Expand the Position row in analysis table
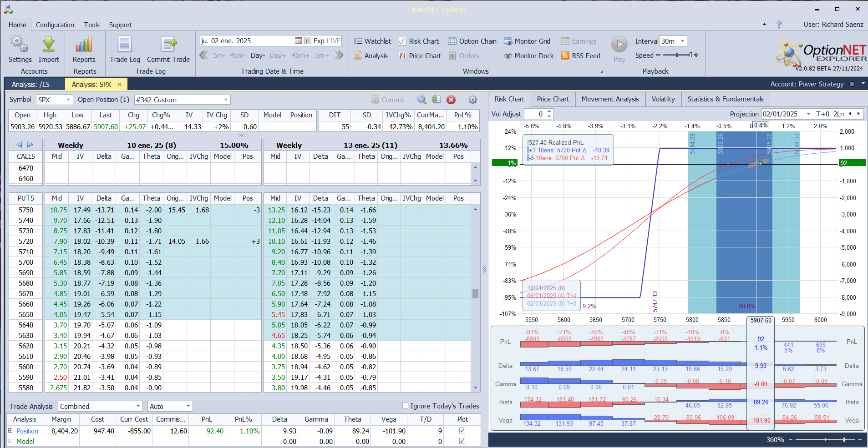 tap(10, 430)
